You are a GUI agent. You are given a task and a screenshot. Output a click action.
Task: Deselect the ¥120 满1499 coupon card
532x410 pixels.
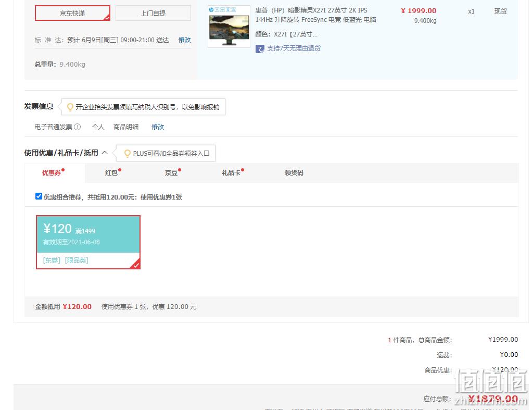coord(88,242)
